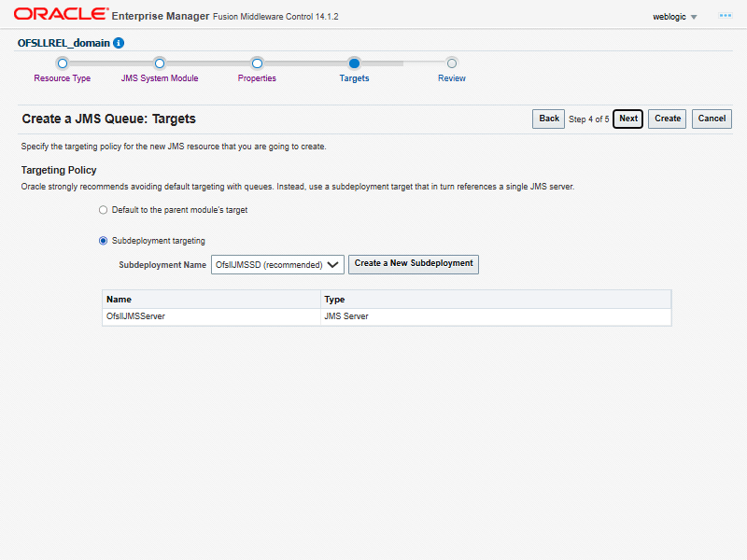Viewport: 747px width, 560px height.
Task: Go to the Review step label
Action: coord(452,78)
